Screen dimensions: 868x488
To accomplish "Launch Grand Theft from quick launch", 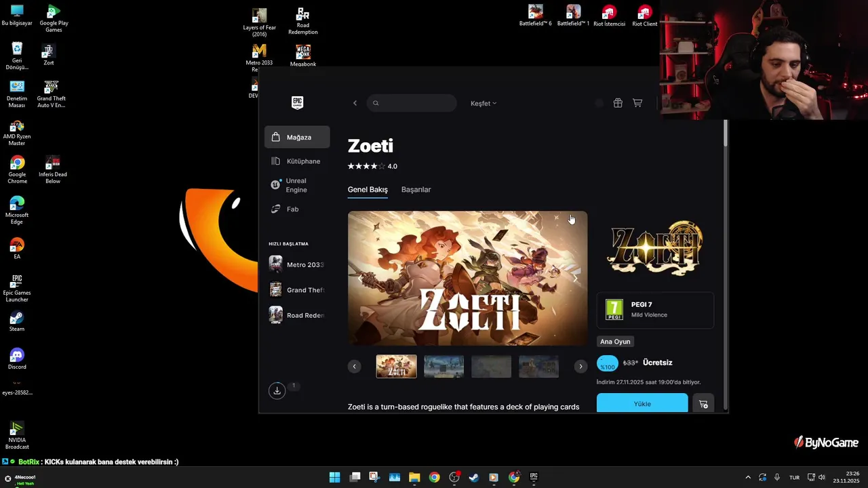I will click(297, 290).
